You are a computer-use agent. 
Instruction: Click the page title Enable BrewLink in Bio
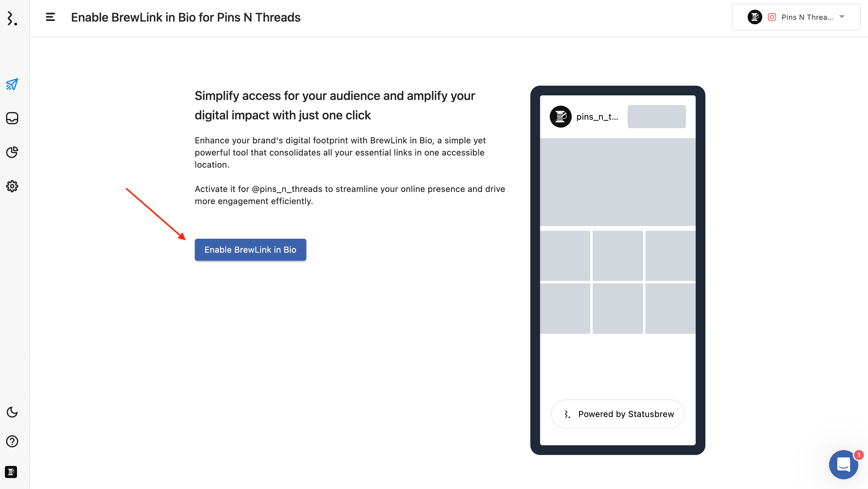click(x=186, y=18)
